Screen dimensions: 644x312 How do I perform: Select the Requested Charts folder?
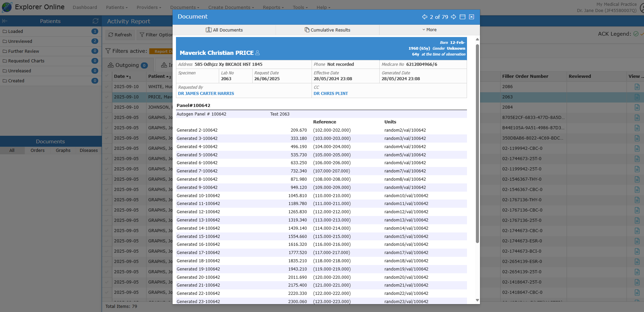click(51, 61)
